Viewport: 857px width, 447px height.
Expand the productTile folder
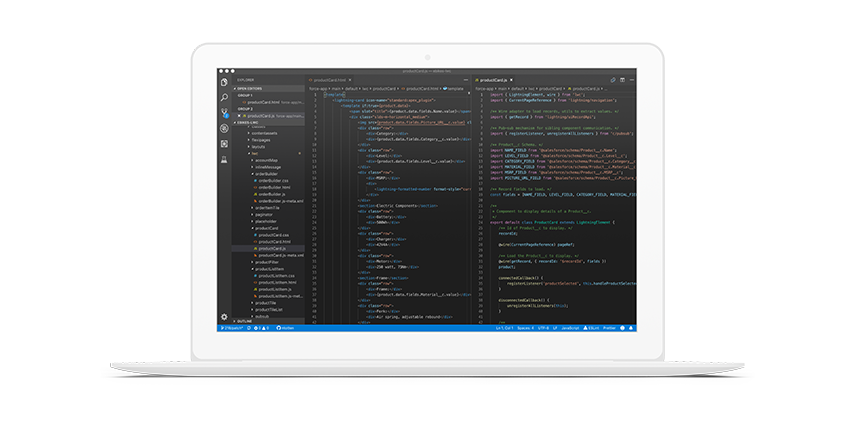(x=268, y=303)
